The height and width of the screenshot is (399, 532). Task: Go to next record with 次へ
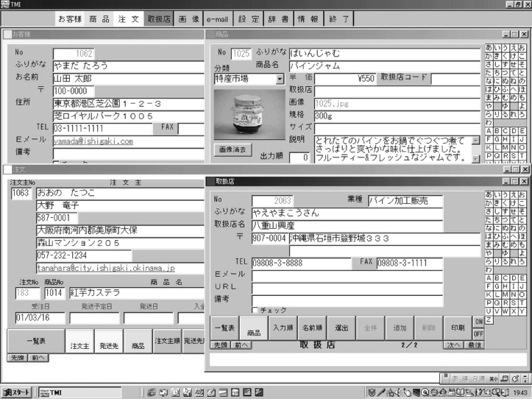[453, 345]
